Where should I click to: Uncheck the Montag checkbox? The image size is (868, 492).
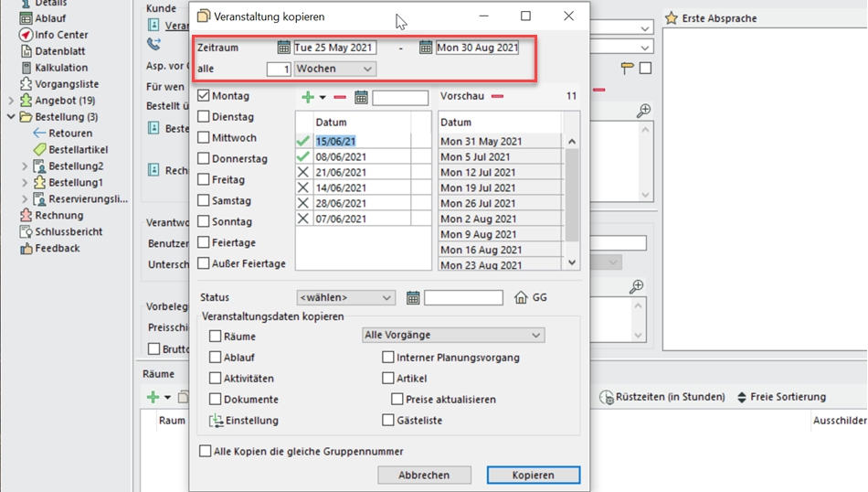pos(204,96)
